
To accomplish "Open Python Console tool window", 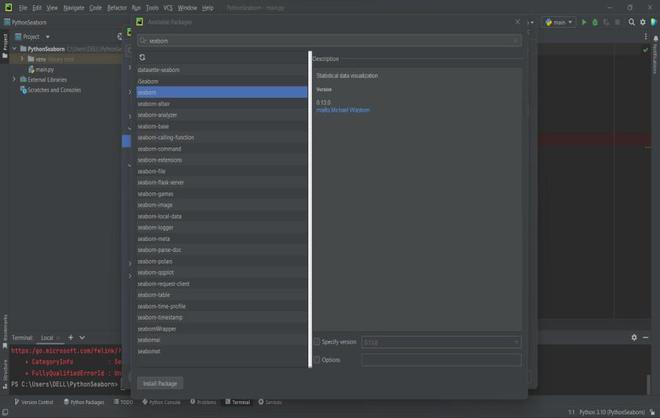I will pos(161,402).
